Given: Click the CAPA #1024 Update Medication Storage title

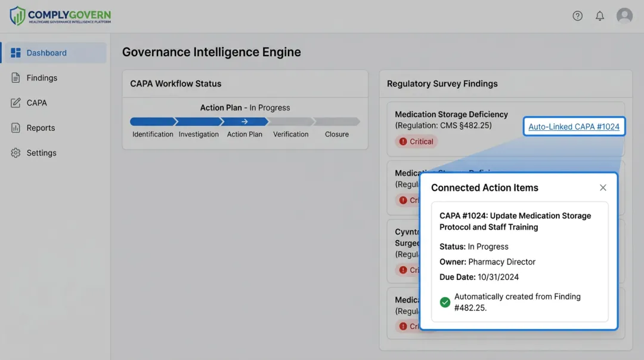Looking at the screenshot, I should tap(515, 221).
